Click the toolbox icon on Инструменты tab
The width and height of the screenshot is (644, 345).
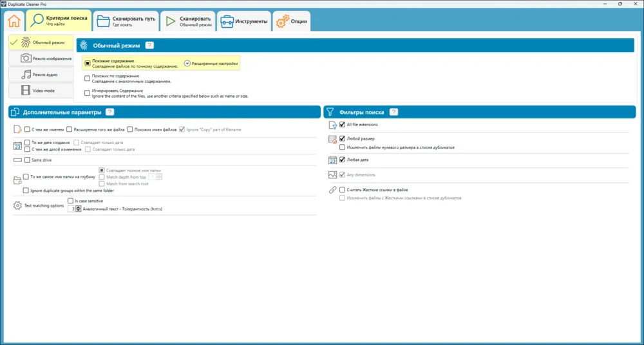tap(227, 21)
